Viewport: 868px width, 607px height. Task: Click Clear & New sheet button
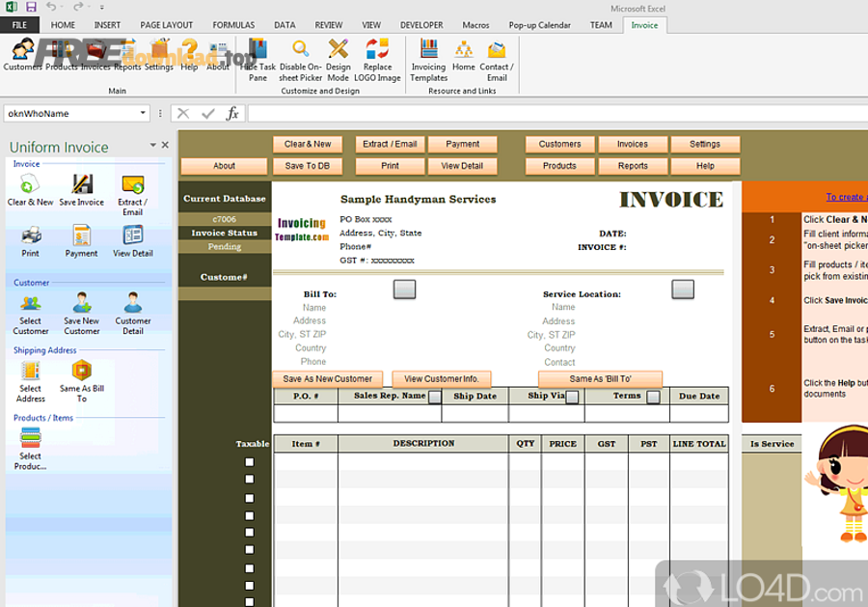point(308,144)
